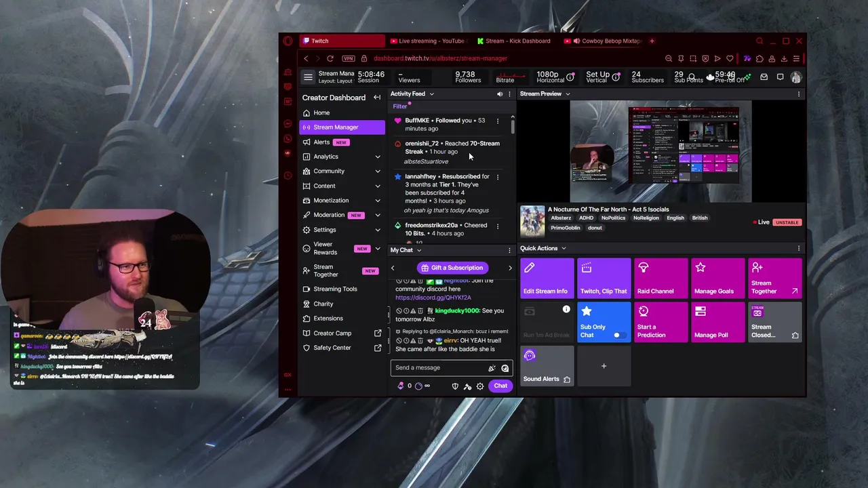
Task: Open the hamburger menu beside Stream Manager
Action: click(x=308, y=77)
